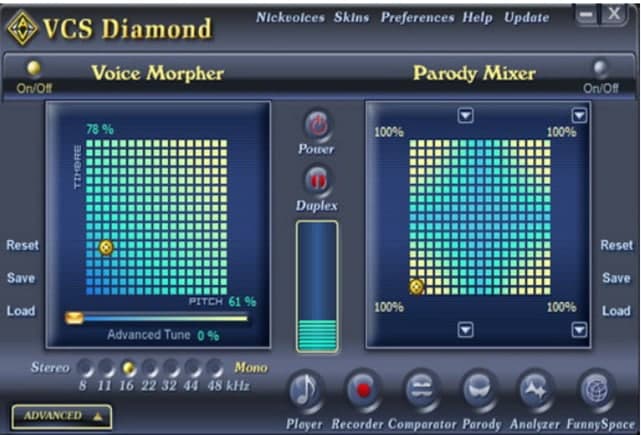Minimize the VCS Diamond window
This screenshot has height=435, width=641.
point(586,15)
